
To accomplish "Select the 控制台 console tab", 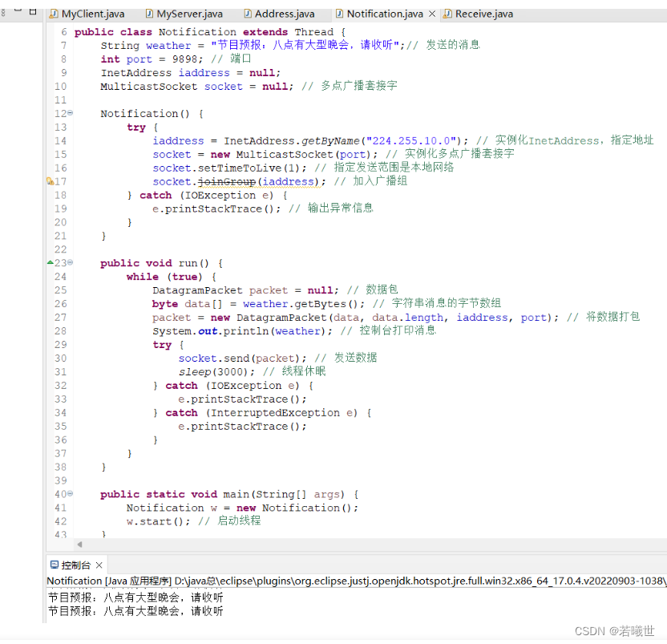I will (75, 565).
